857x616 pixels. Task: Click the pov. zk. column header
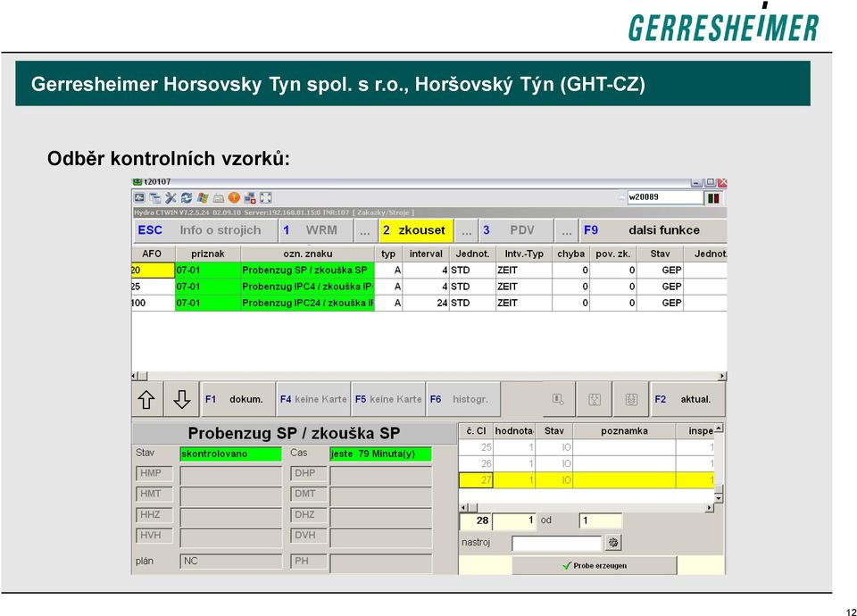[x=612, y=254]
